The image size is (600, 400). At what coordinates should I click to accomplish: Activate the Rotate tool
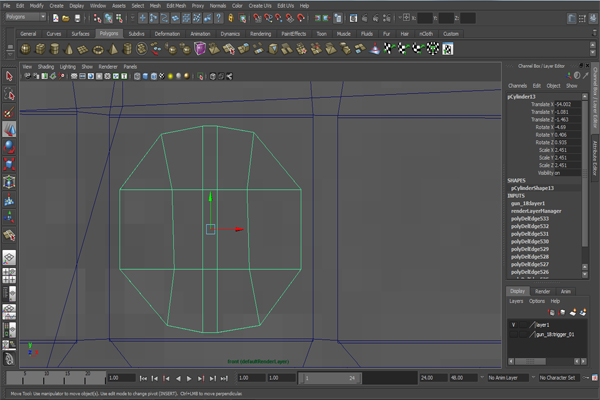[x=9, y=147]
